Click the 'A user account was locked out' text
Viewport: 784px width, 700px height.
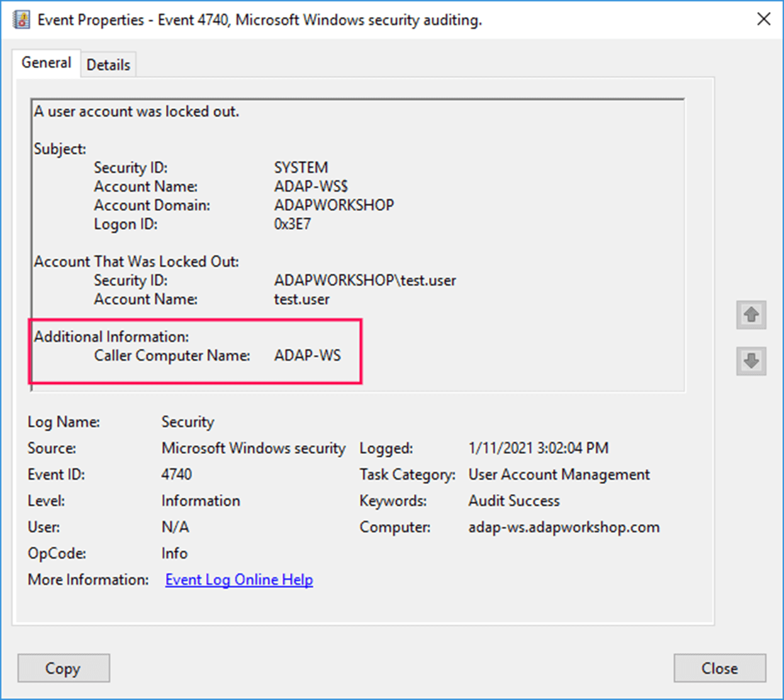(137, 111)
